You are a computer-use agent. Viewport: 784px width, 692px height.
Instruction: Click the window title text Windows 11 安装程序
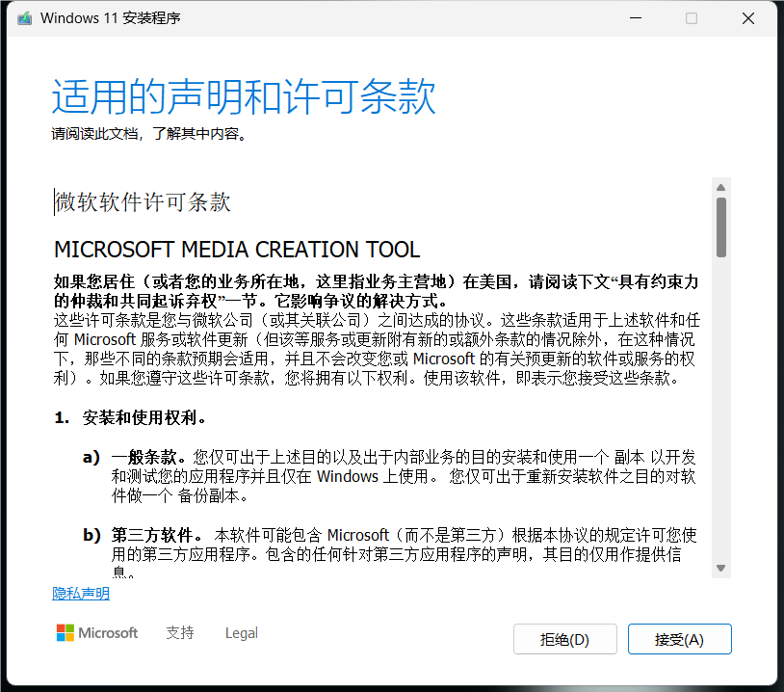[x=110, y=18]
